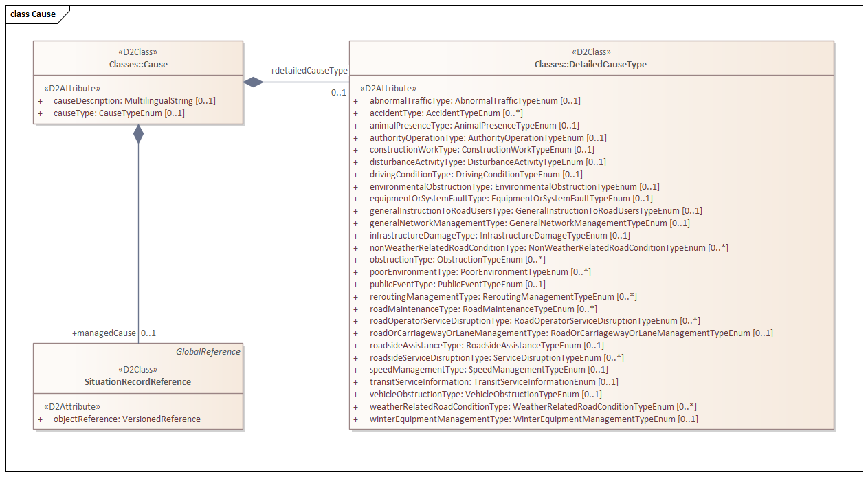Click the plus marker before accidentType
868x477 pixels.
coord(356,113)
